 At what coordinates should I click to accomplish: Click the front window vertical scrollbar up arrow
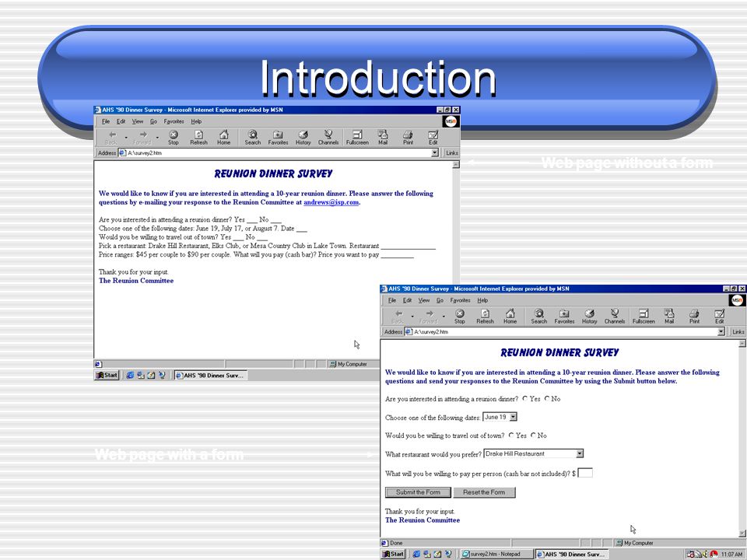tap(742, 343)
